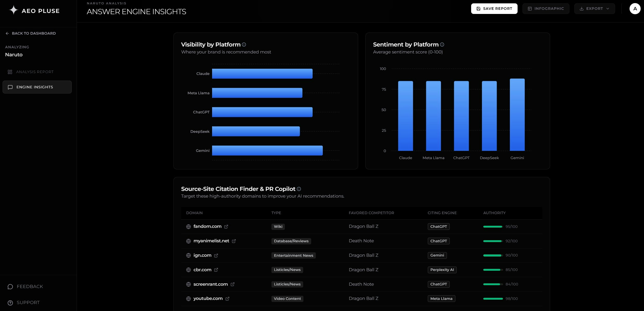Click the Wiki type tag
This screenshot has width=644, height=311.
tap(278, 227)
